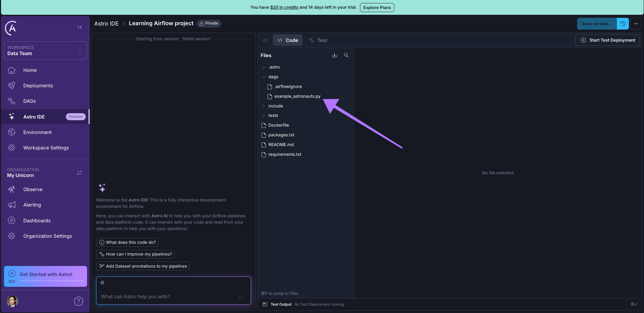
Task: Open version history next to Save version
Action: point(623,24)
